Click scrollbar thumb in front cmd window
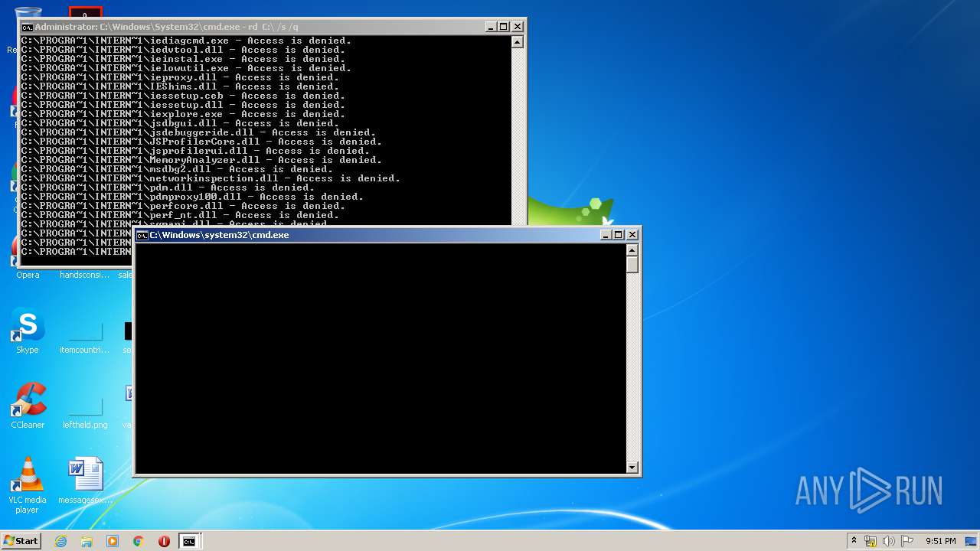 click(x=632, y=264)
